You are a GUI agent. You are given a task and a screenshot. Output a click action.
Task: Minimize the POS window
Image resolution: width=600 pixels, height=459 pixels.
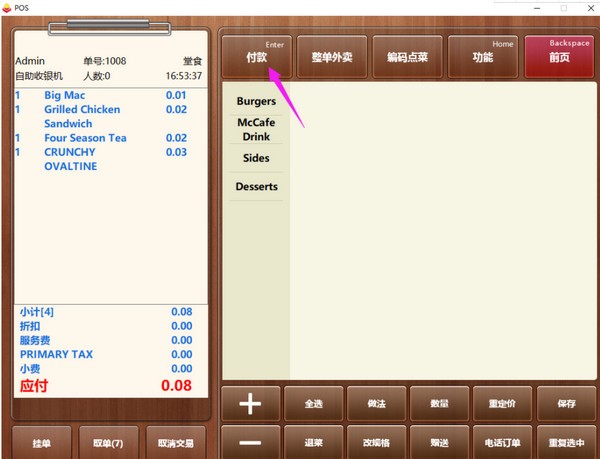[537, 8]
